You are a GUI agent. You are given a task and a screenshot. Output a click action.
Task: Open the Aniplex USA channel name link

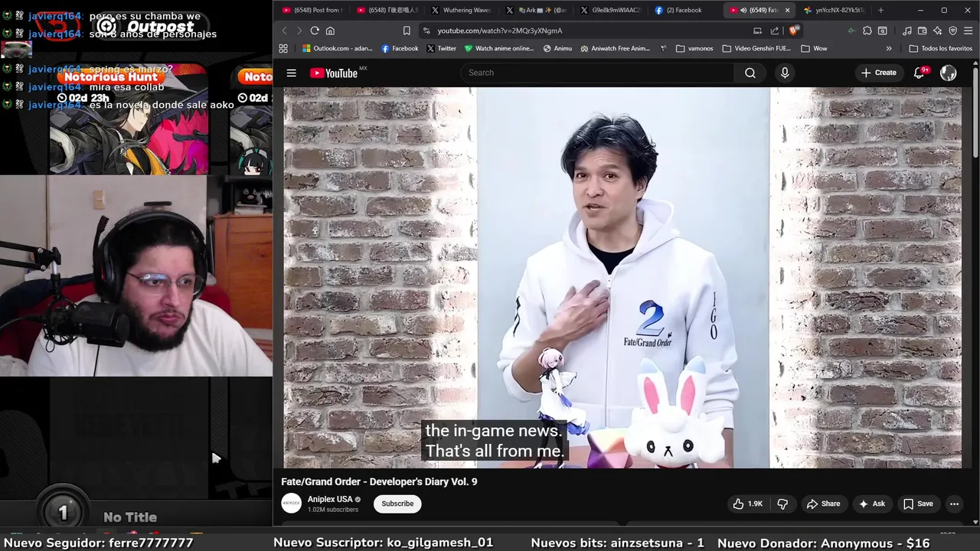pyautogui.click(x=329, y=499)
